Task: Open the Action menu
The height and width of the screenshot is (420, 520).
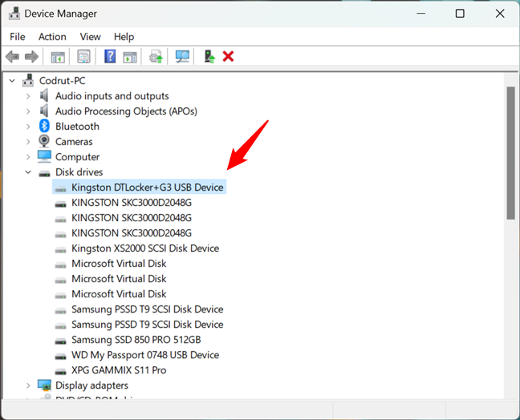Action: 52,37
